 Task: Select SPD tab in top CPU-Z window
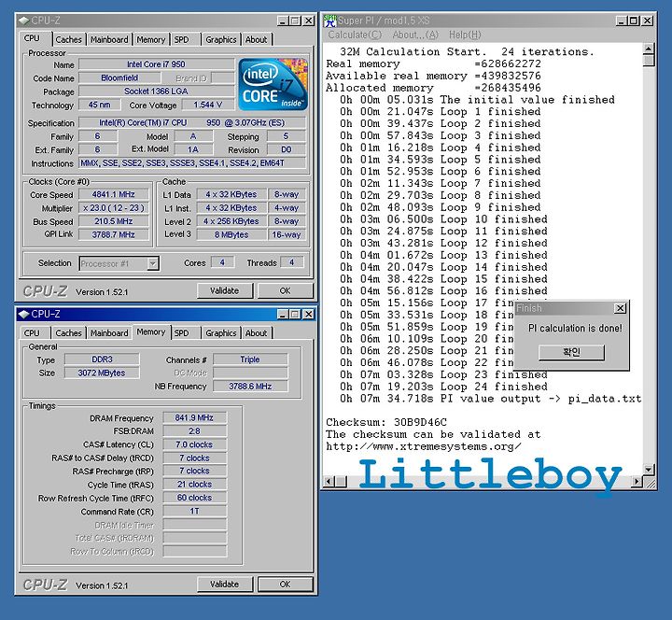coord(182,39)
